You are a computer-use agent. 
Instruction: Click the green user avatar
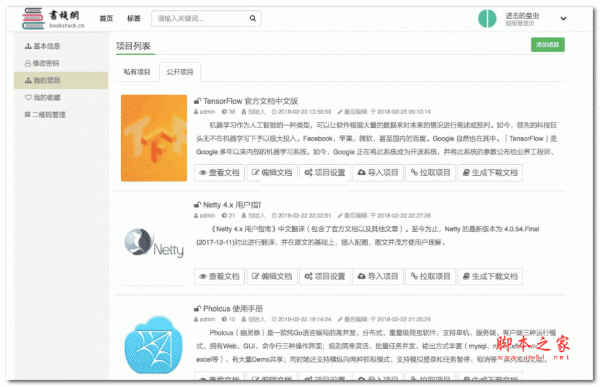pos(487,18)
